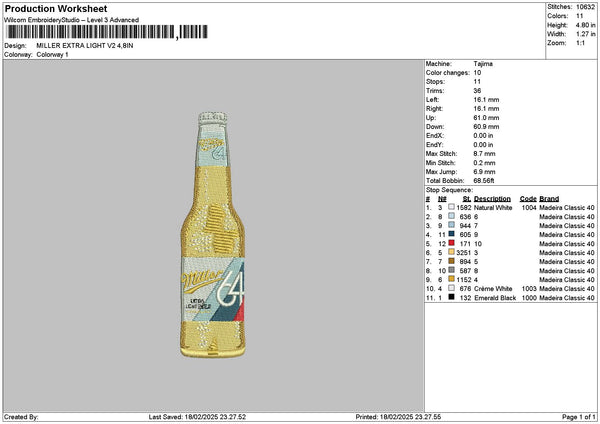The width and height of the screenshot is (600, 424).
Task: Click the 'Right:' measurement 16.1 mm
Action: (x=486, y=109)
